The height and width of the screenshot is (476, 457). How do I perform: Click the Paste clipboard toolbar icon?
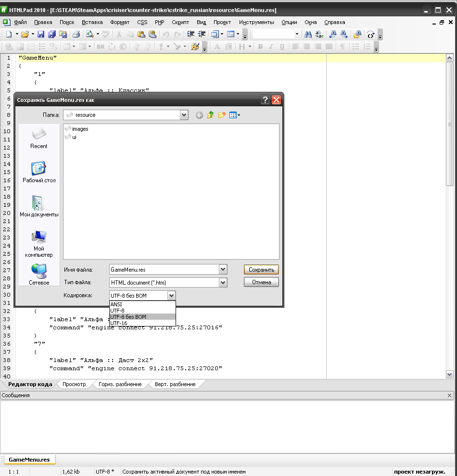tap(141, 34)
